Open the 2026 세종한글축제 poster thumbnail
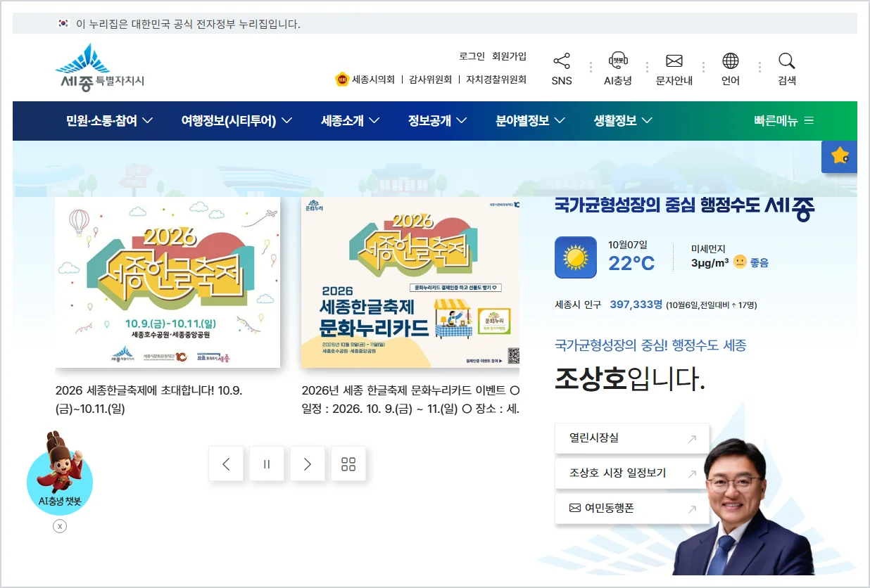 point(168,282)
